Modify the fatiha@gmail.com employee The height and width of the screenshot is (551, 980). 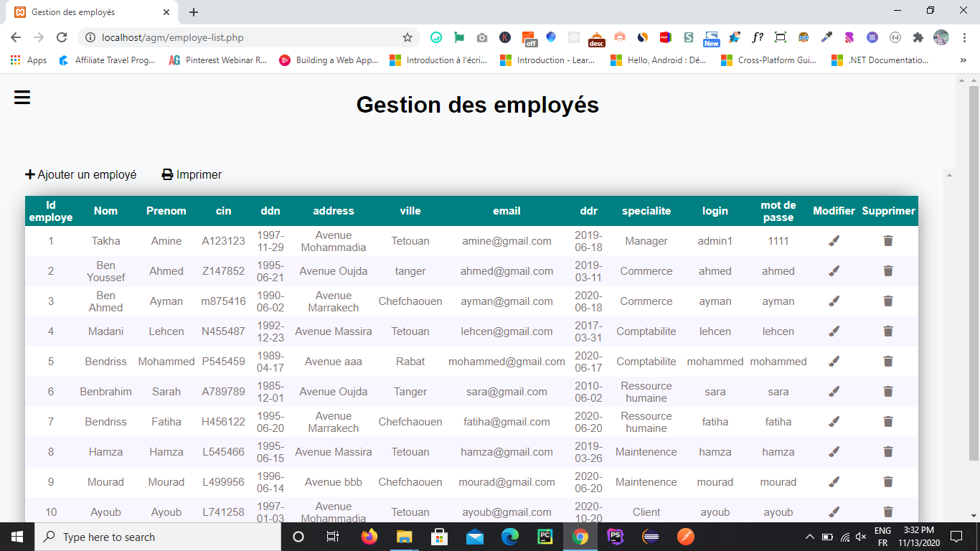point(834,422)
